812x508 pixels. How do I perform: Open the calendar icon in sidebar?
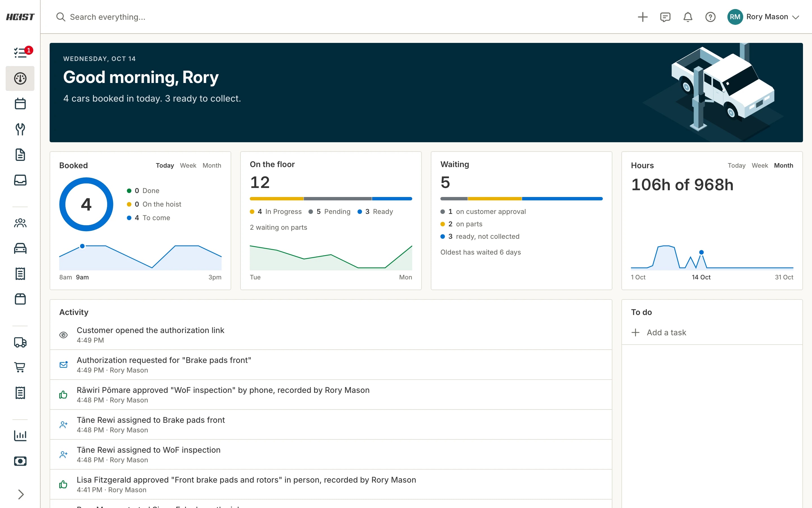coord(20,104)
